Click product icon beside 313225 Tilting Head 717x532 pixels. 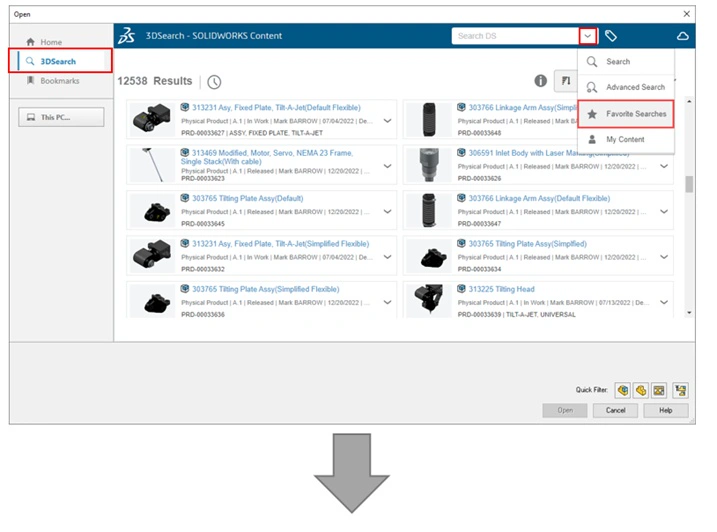tap(461, 289)
